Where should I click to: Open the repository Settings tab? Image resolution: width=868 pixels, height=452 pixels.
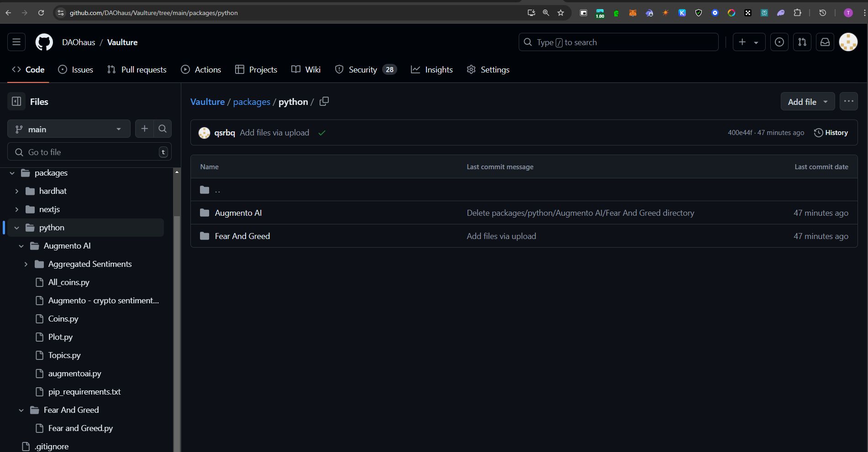[488, 69]
